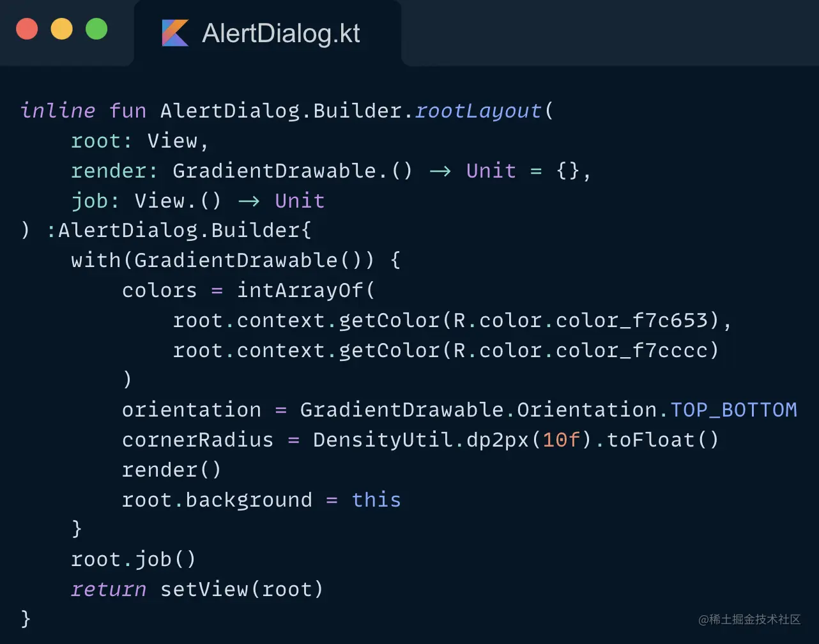Click 'root.background' assignment target
Image resolution: width=819 pixels, height=644 pixels.
tap(217, 500)
